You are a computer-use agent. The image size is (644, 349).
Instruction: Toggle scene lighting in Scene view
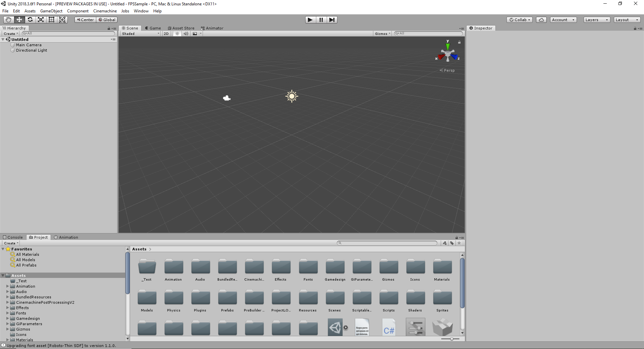(x=177, y=34)
